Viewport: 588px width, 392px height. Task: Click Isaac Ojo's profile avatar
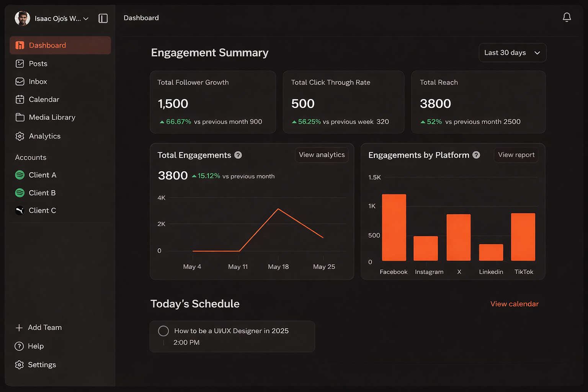click(x=22, y=18)
